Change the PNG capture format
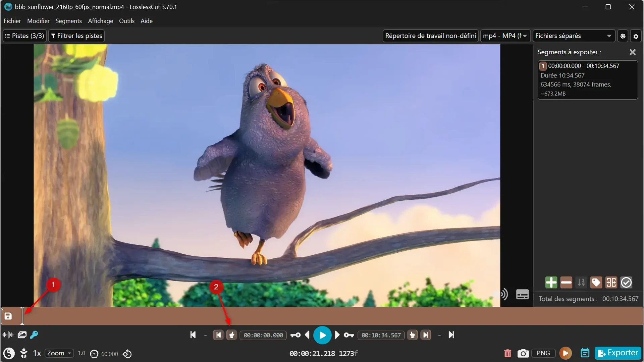Screen dimensions: 644x362 (543, 353)
